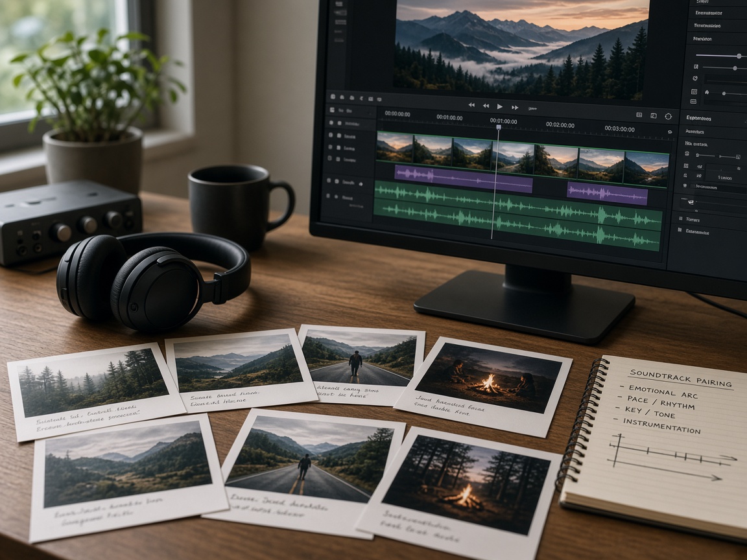Select the playhead handle on the timeline ruler
Viewport: 747px width, 560px height.
499,127
